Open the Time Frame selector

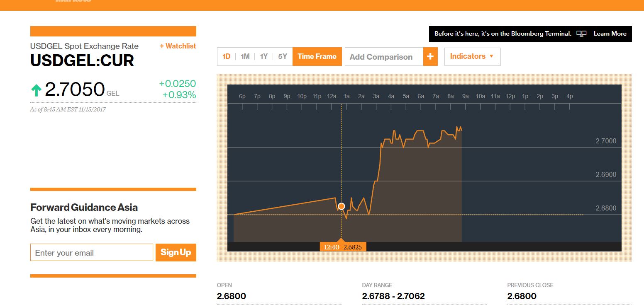point(317,56)
